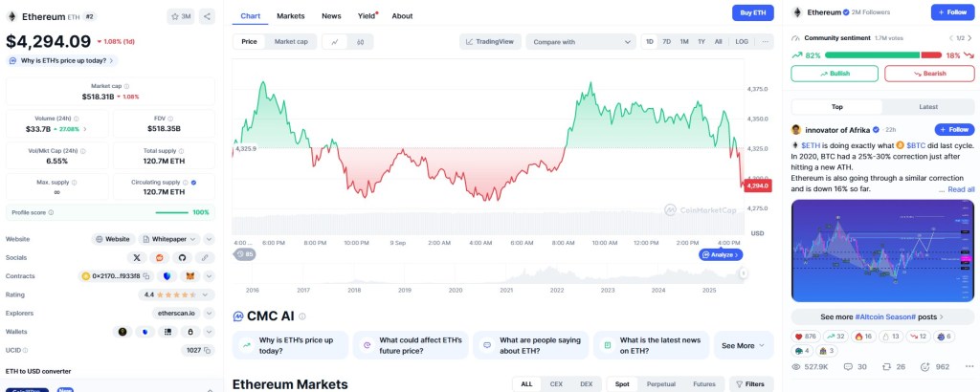Switch to the About tab

coord(403,16)
